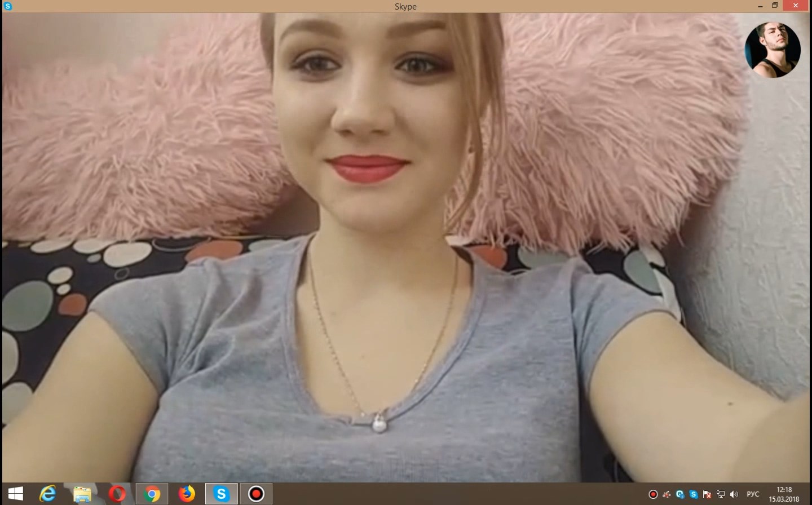Open the Windows Start button

pos(15,494)
